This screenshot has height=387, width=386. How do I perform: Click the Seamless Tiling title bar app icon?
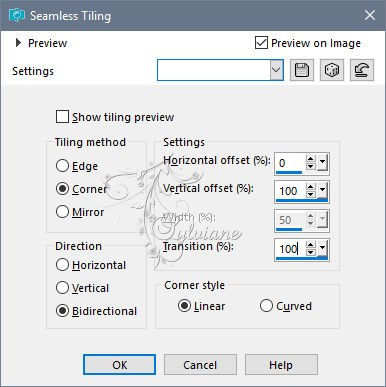[17, 16]
